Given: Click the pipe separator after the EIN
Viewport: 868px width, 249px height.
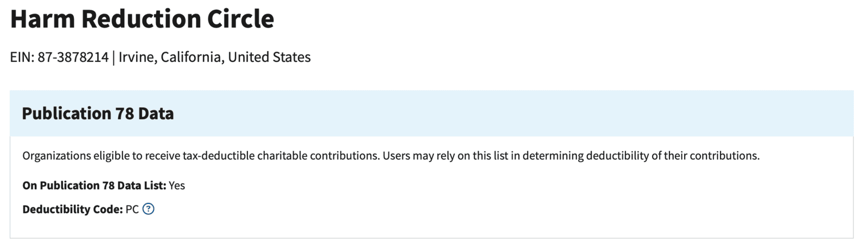Looking at the screenshot, I should point(113,57).
